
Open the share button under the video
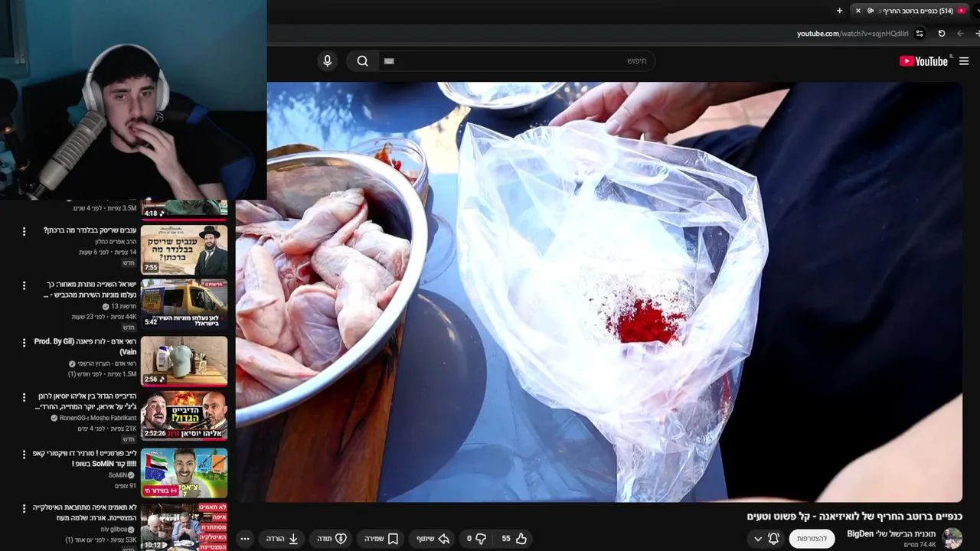[x=433, y=539]
